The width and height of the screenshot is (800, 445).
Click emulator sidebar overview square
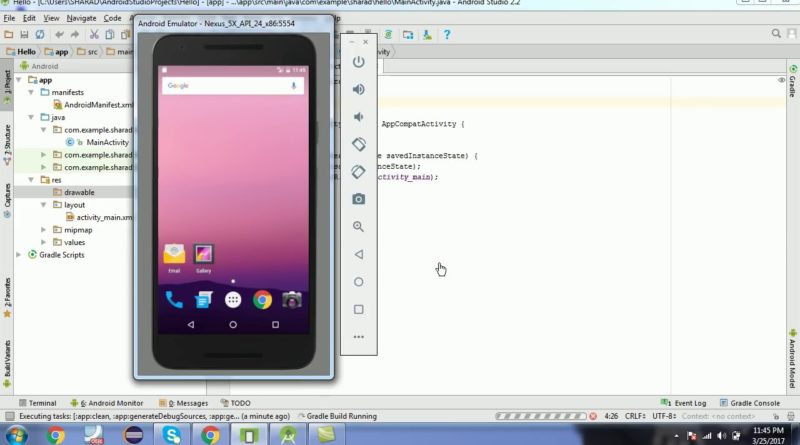(x=359, y=309)
